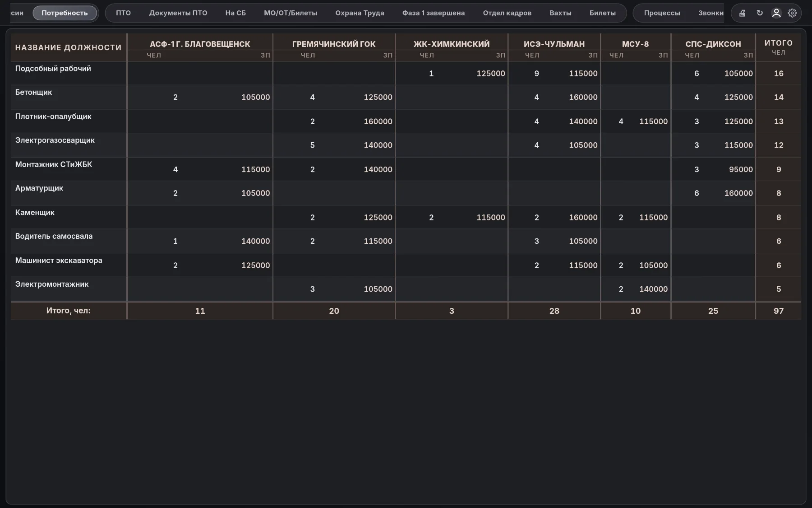Select the Фаза 1 завершена tab
Image resolution: width=812 pixels, height=508 pixels.
pos(434,13)
